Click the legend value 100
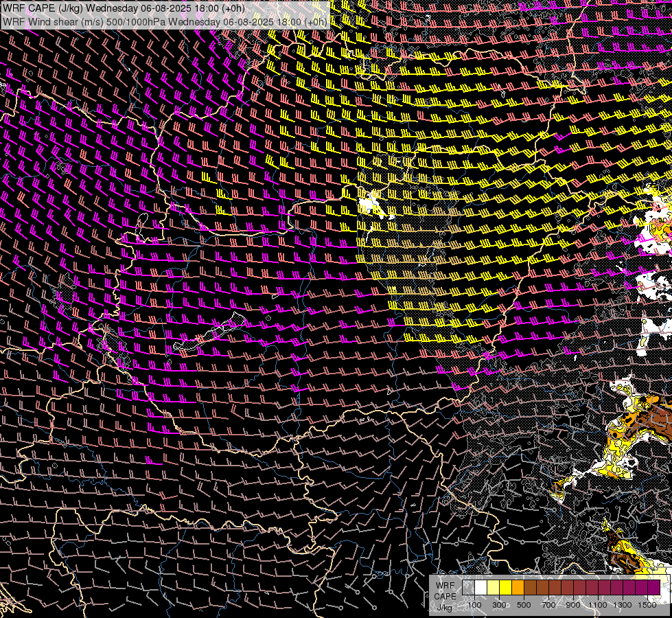Screen dimensions: 672x618 (x=474, y=605)
